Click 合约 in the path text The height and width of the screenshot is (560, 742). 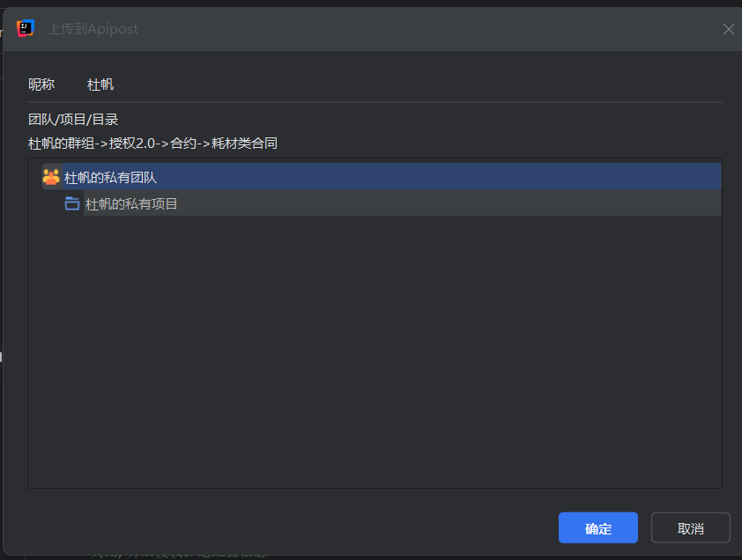[183, 144]
